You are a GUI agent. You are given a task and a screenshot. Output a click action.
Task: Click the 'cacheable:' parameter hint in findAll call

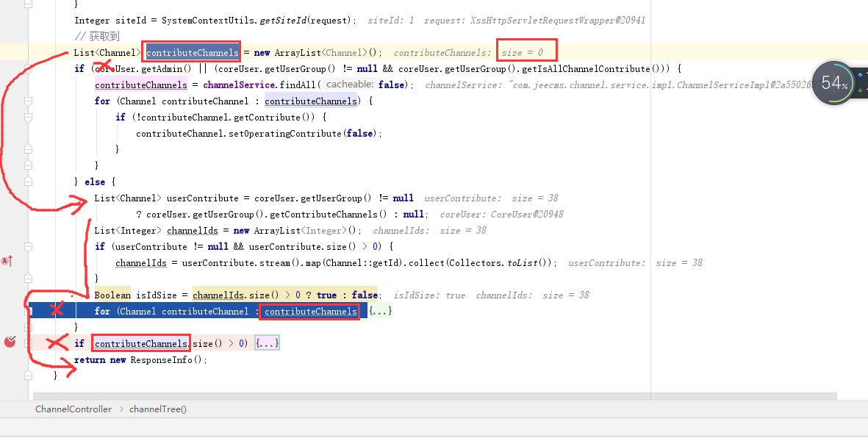[x=350, y=85]
